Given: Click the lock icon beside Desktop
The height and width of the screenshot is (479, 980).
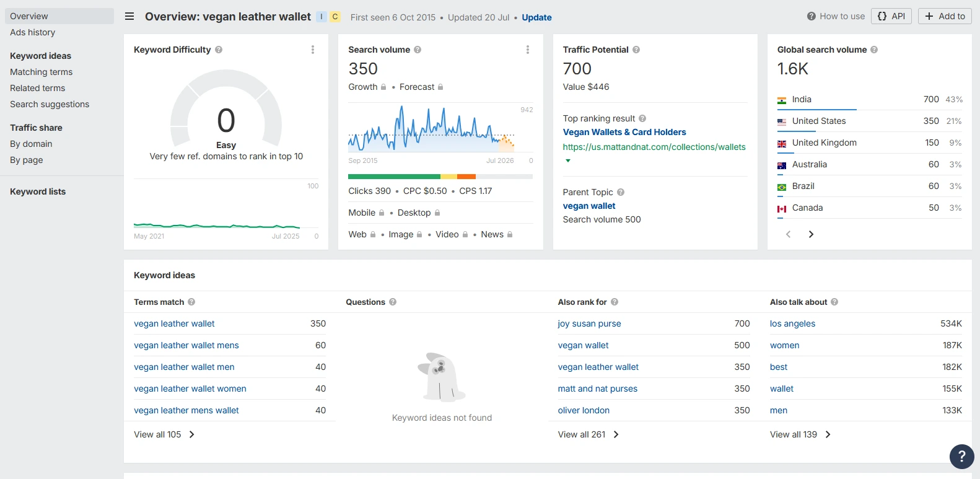Looking at the screenshot, I should point(437,213).
